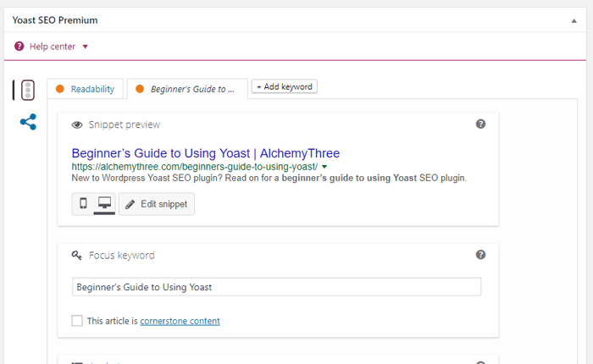Click the green alchemythree.com snippet URL
The height and width of the screenshot is (364, 593).
pyautogui.click(x=194, y=167)
